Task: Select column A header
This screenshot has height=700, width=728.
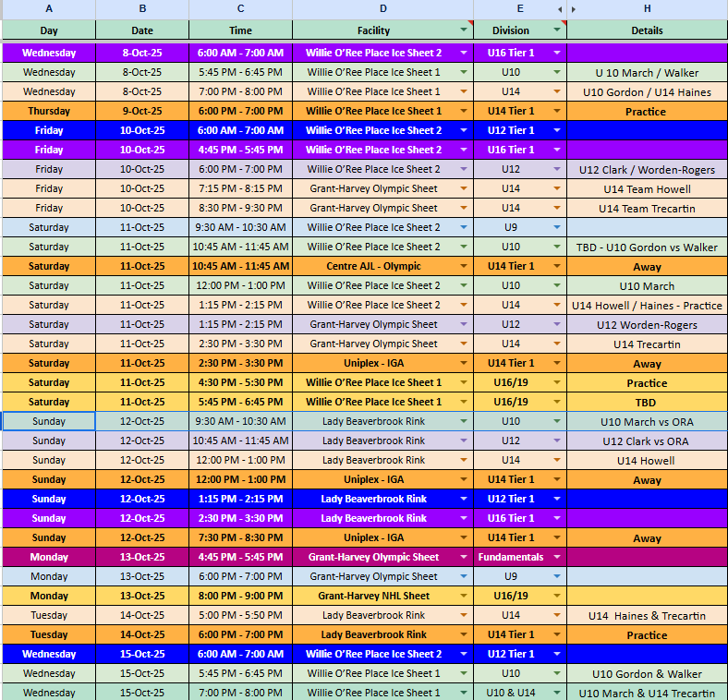Action: pyautogui.click(x=48, y=9)
